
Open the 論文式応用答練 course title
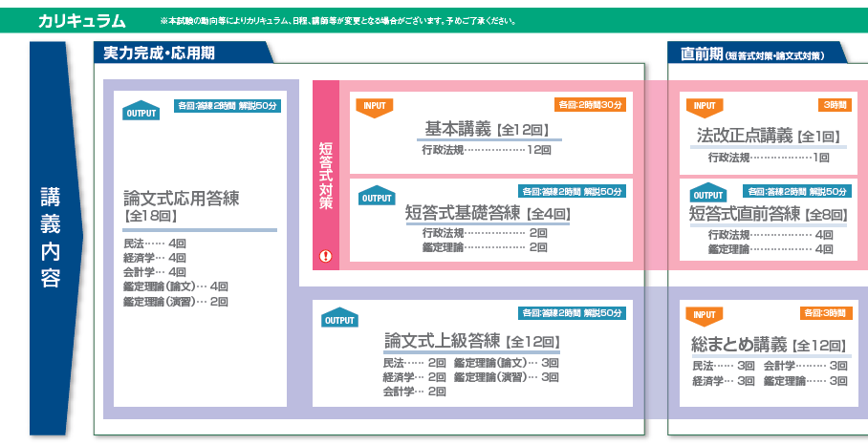[181, 199]
